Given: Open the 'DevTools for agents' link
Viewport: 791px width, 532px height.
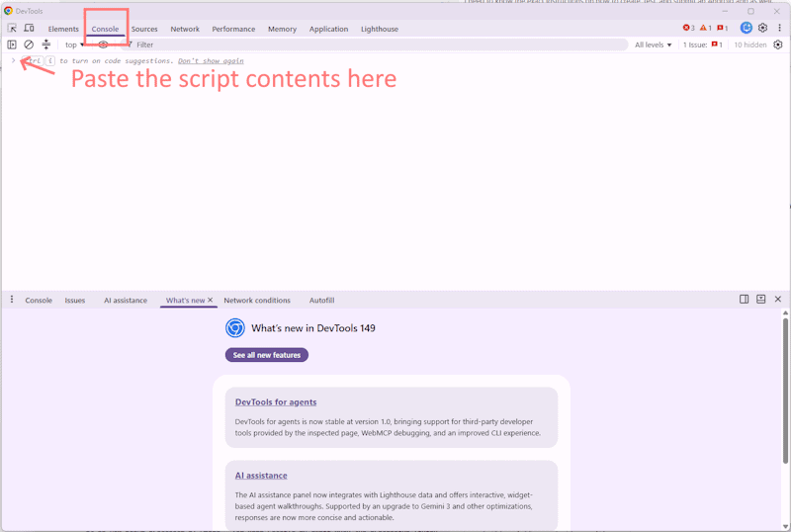Looking at the screenshot, I should (276, 401).
